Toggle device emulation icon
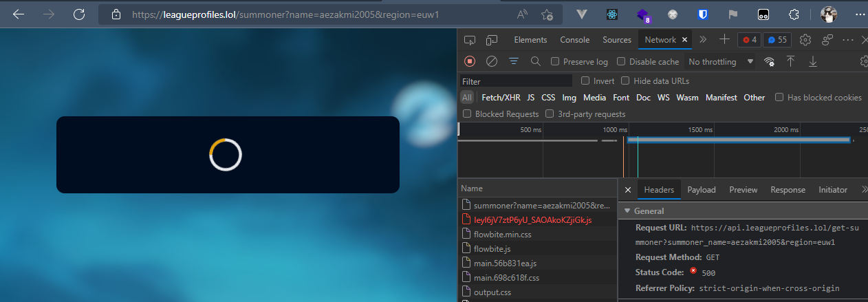Image resolution: width=868 pixels, height=302 pixels. [x=492, y=40]
